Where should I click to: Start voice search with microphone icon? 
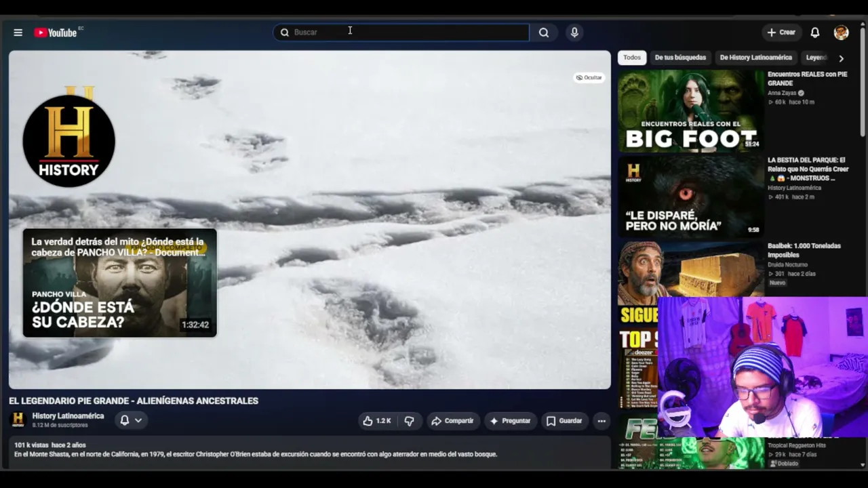574,33
